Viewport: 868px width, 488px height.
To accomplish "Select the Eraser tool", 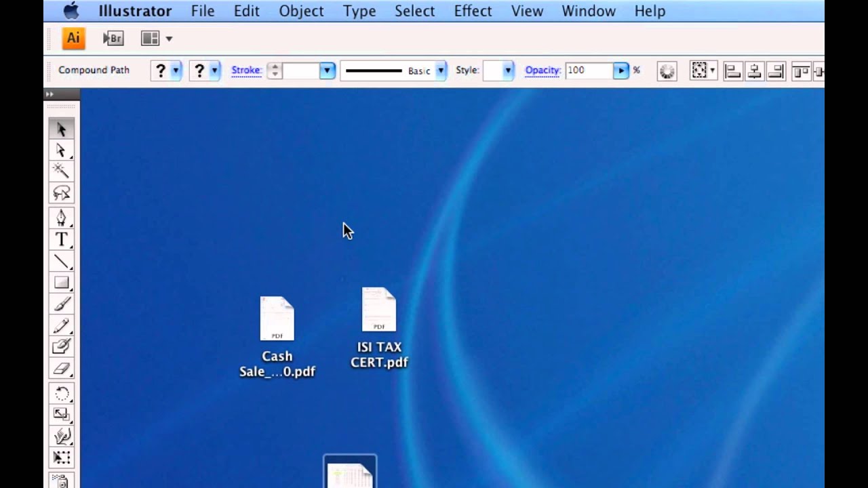I will [62, 369].
